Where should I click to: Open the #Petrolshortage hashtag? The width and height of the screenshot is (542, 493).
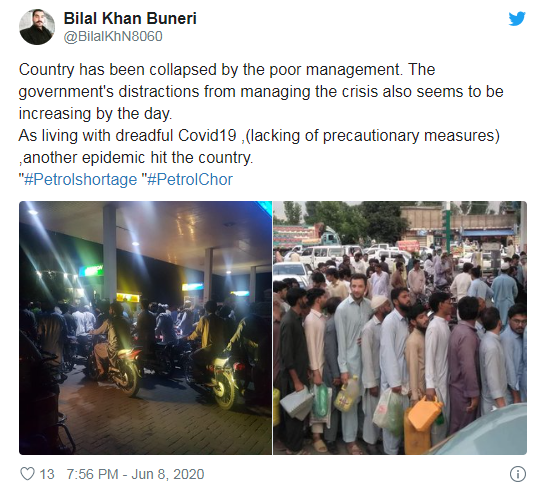click(x=80, y=179)
